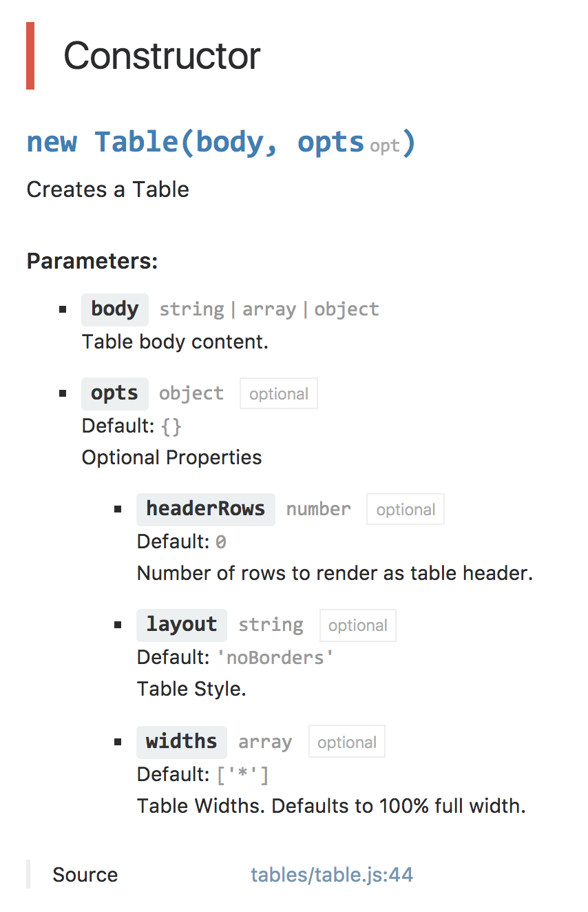588x912 pixels.
Task: Select the opts parameter name tag
Action: [115, 393]
